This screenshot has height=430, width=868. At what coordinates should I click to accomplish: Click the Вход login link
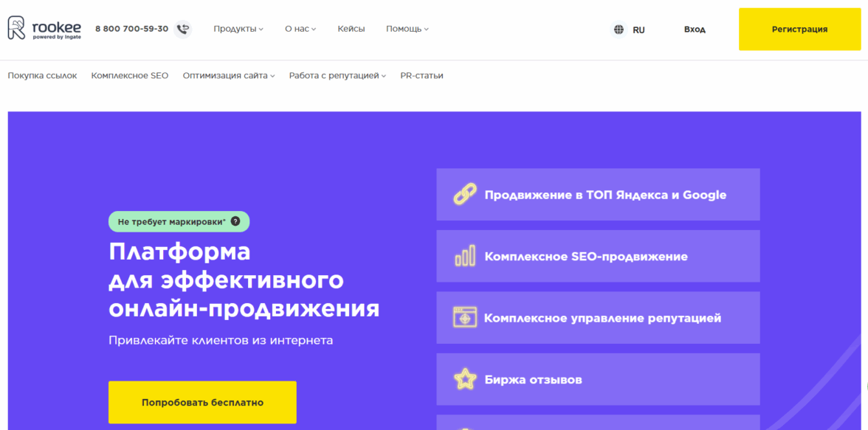(x=694, y=30)
